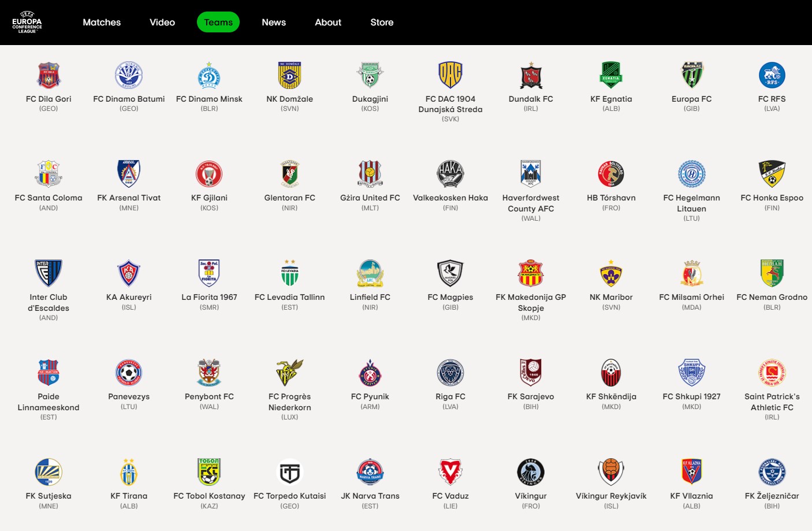Click the Haverfordwest County AFC name link
This screenshot has height=531, width=812.
[531, 203]
